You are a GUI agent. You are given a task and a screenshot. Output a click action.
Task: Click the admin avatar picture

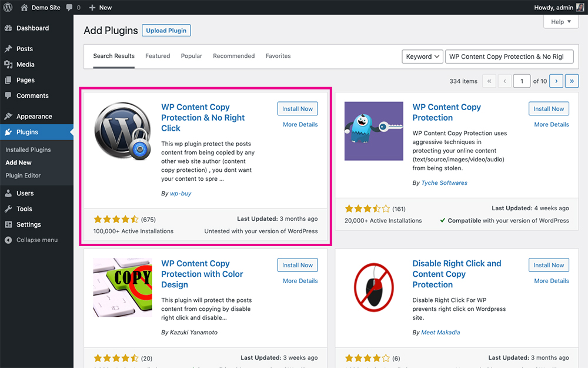point(580,8)
